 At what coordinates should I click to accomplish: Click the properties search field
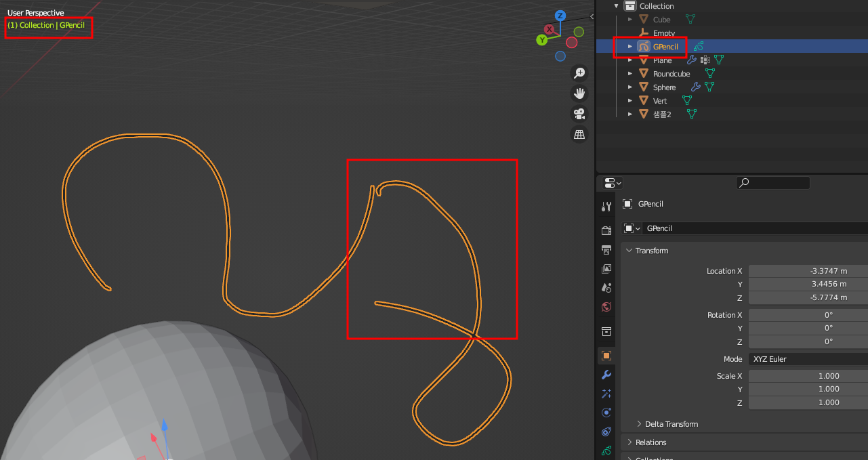(x=773, y=183)
